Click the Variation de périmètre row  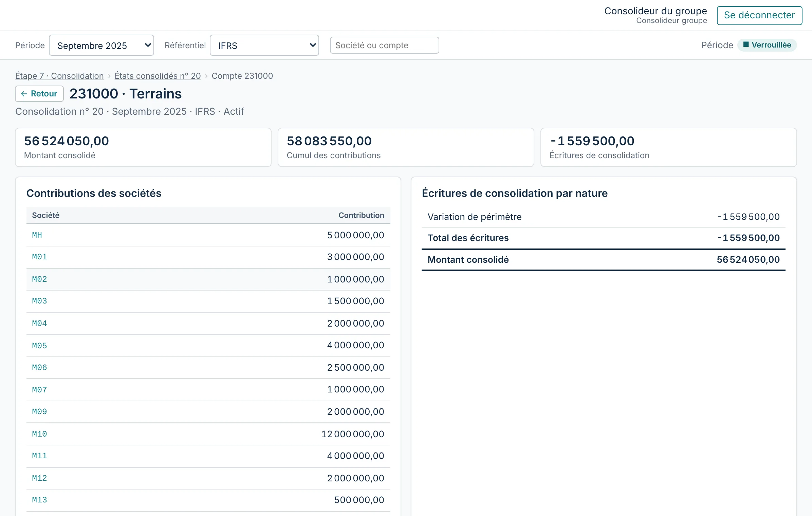[603, 217]
